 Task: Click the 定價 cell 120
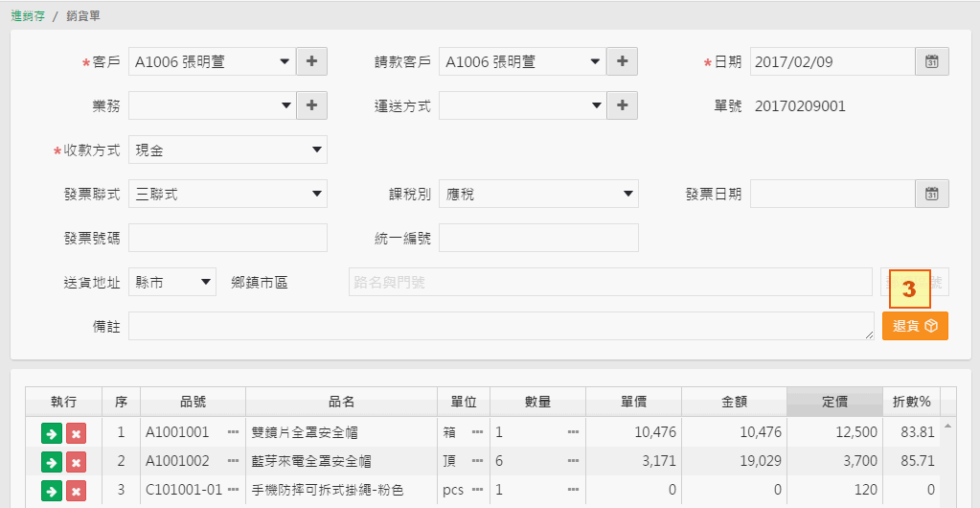[834, 491]
